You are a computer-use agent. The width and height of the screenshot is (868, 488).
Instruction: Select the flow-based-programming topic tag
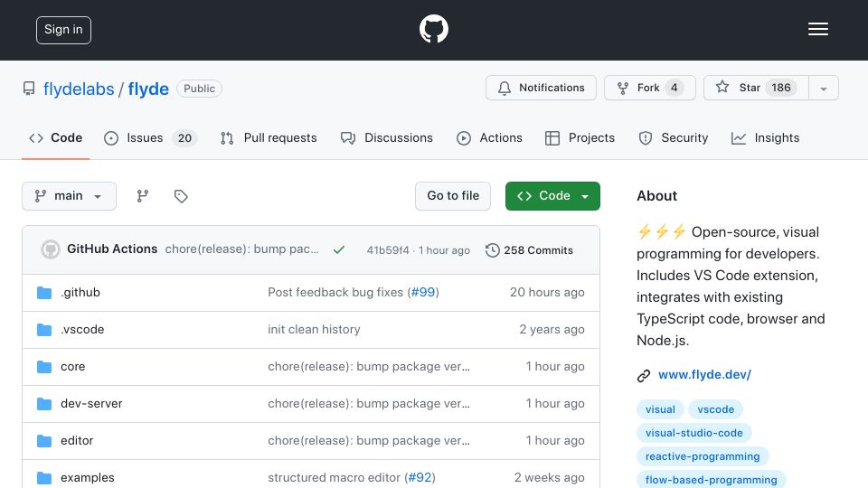click(712, 480)
